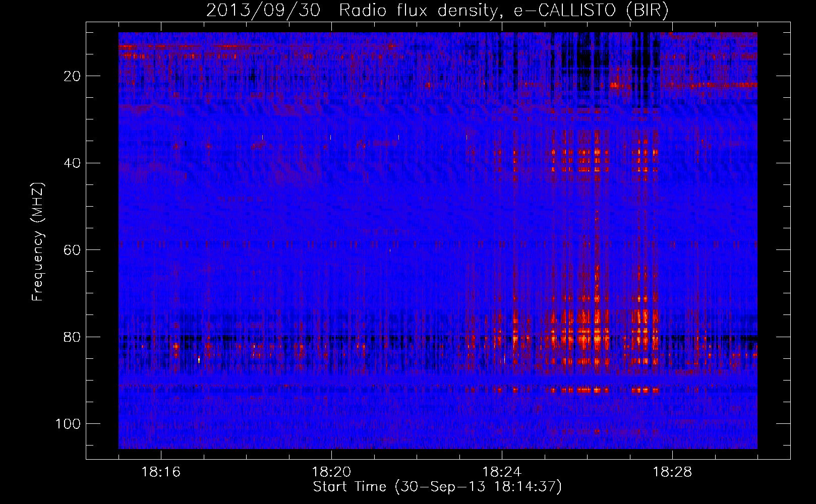This screenshot has height=504, width=816.
Task: Click the 18:24 time tick label
Action: [x=502, y=472]
